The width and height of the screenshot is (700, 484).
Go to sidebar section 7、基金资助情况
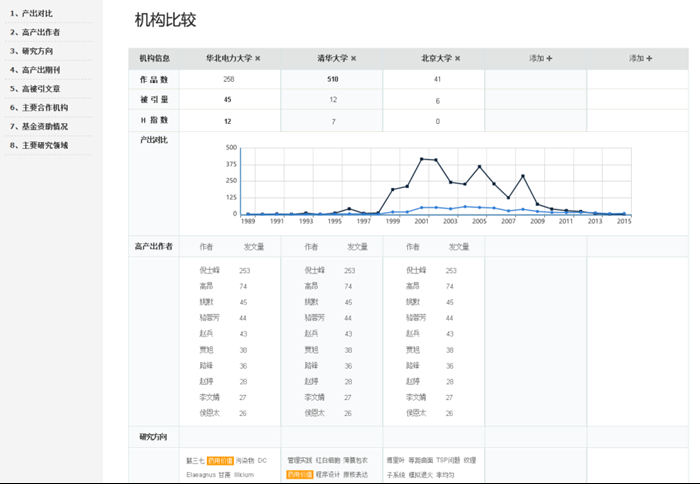click(38, 126)
